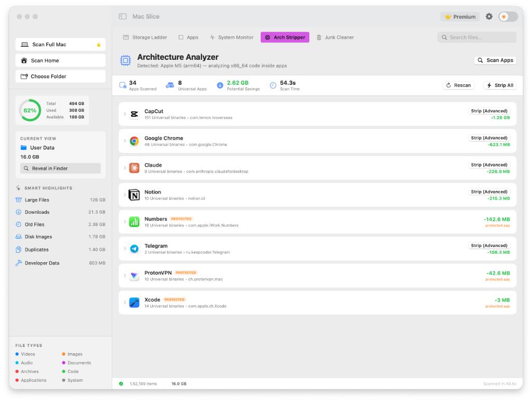Screen dimensions: 532x401
Task: Click the Scan Full Mac button
Action: pos(60,45)
